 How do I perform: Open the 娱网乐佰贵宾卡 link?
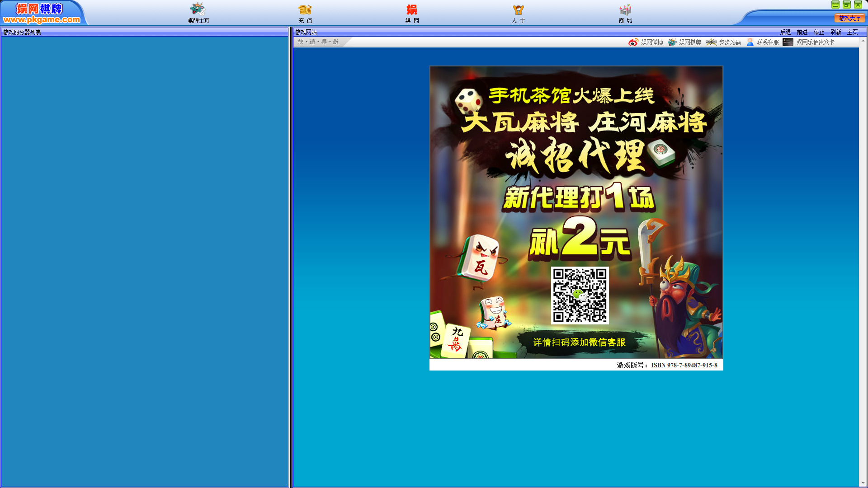coord(816,42)
